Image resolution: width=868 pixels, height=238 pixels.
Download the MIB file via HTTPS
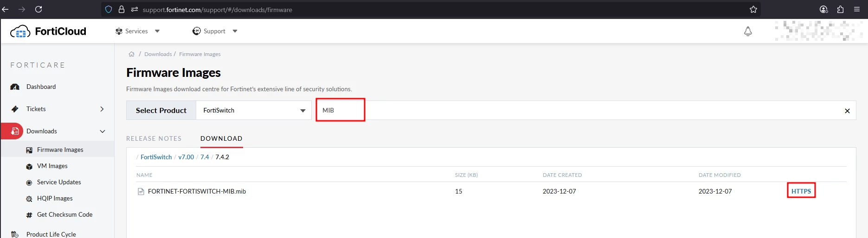pyautogui.click(x=801, y=191)
